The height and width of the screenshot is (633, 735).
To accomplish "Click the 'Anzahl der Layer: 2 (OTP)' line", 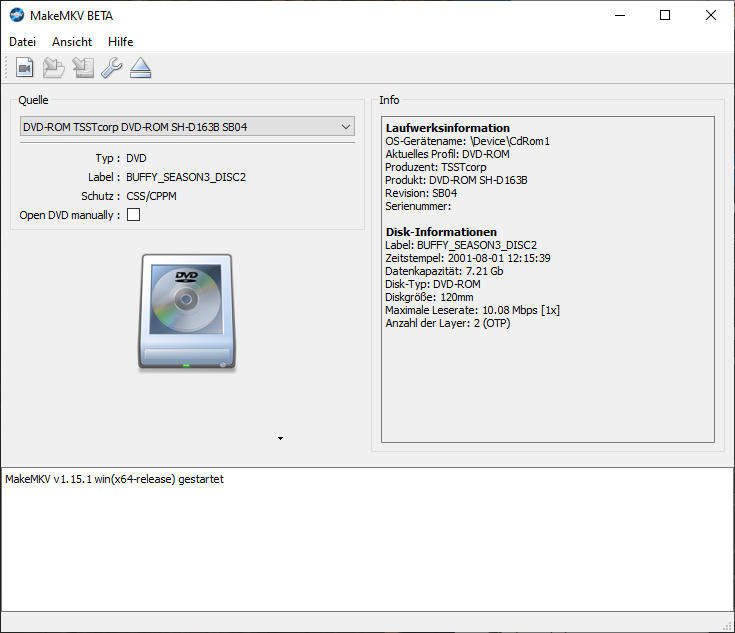I will (448, 323).
